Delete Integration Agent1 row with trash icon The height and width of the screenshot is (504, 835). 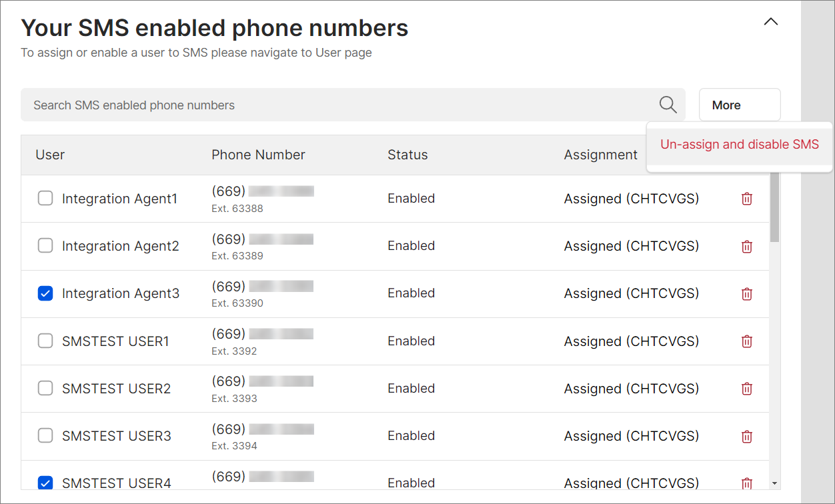click(x=747, y=199)
